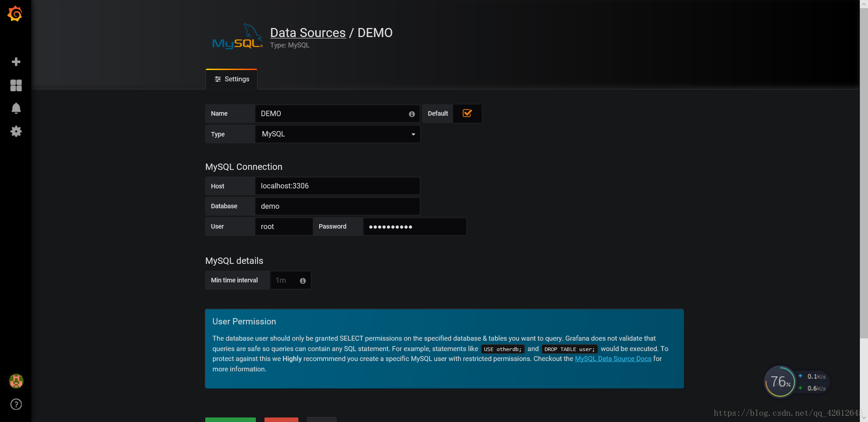Image resolution: width=868 pixels, height=422 pixels.
Task: Click the Default label
Action: pos(438,113)
